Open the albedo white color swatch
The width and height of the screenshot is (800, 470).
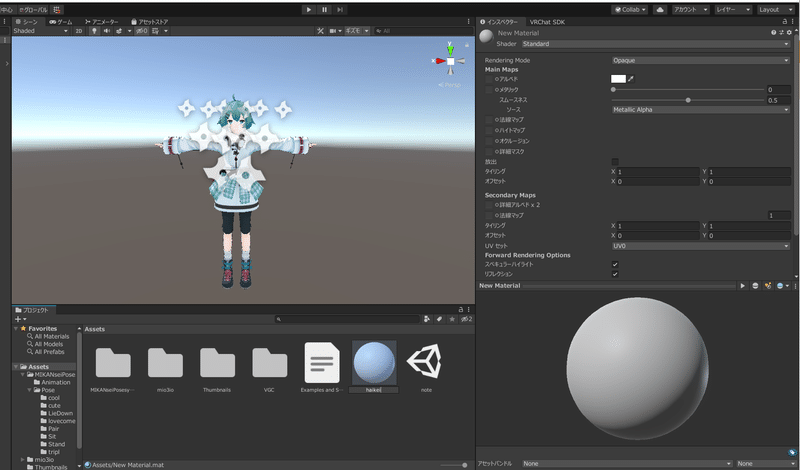pyautogui.click(x=618, y=79)
